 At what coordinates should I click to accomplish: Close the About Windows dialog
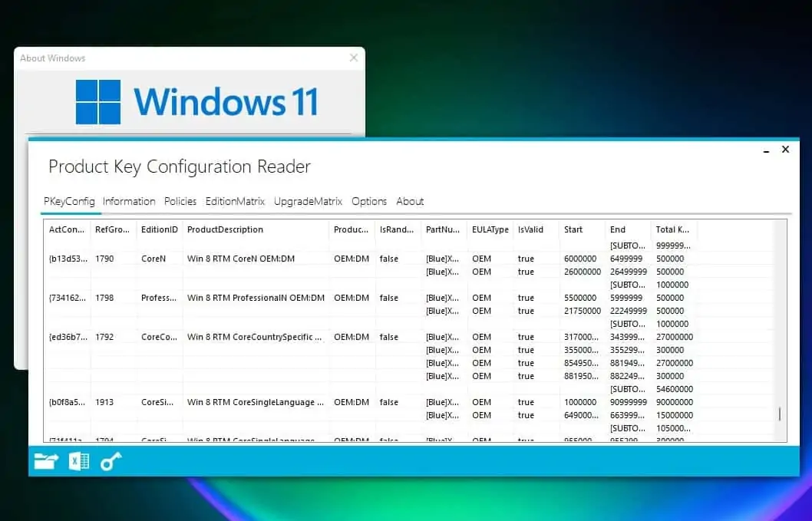point(354,58)
